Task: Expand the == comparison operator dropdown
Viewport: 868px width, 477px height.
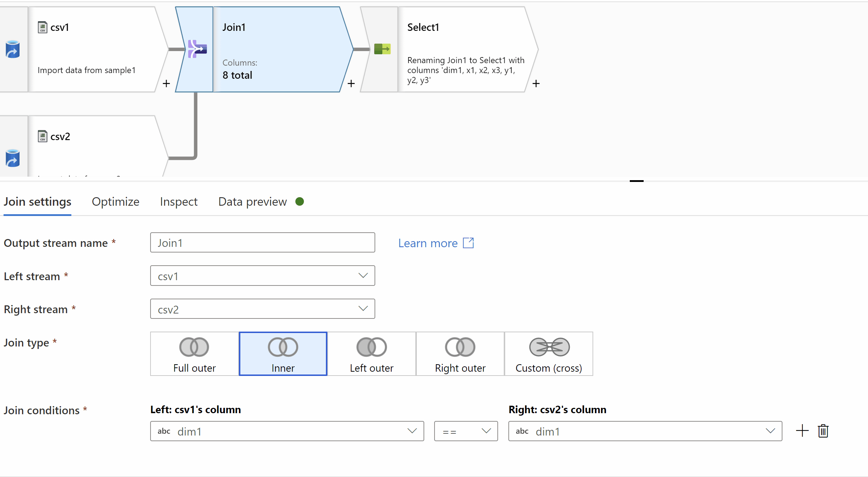Action: [466, 431]
